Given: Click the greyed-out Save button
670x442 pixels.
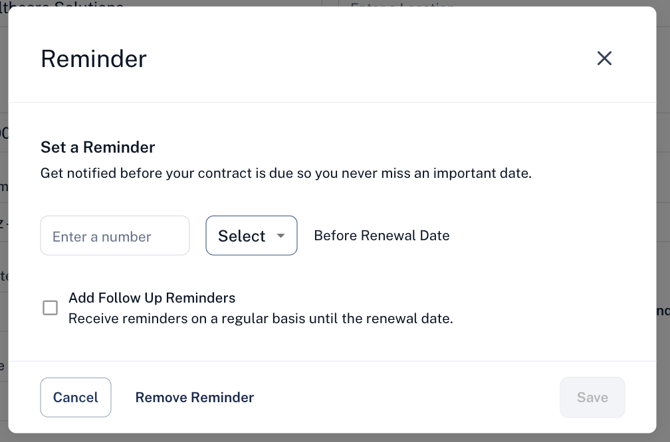Looking at the screenshot, I should tap(592, 397).
